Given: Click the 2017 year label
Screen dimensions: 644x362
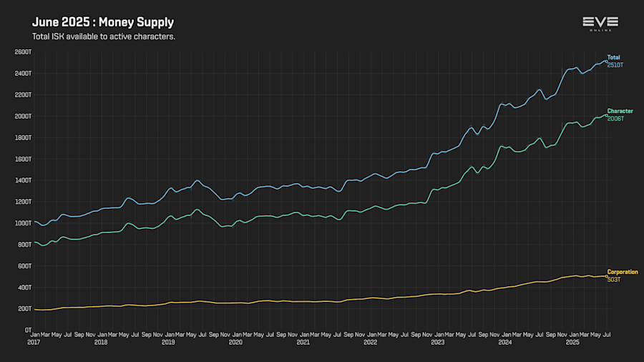Looking at the screenshot, I should (34, 342).
